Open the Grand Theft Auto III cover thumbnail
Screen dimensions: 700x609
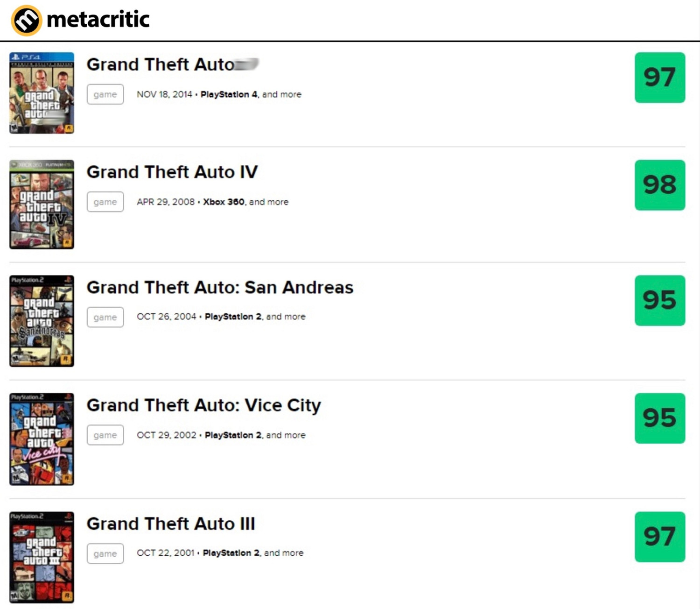(x=42, y=557)
